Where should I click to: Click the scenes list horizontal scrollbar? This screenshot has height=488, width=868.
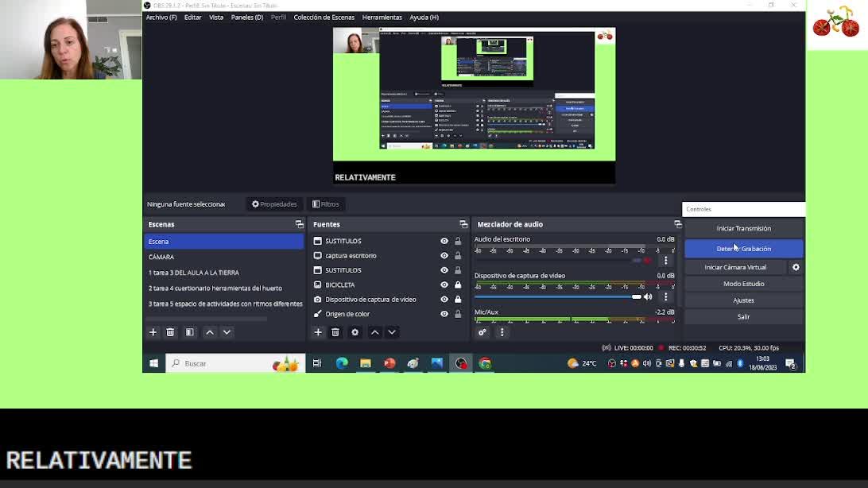click(x=206, y=319)
